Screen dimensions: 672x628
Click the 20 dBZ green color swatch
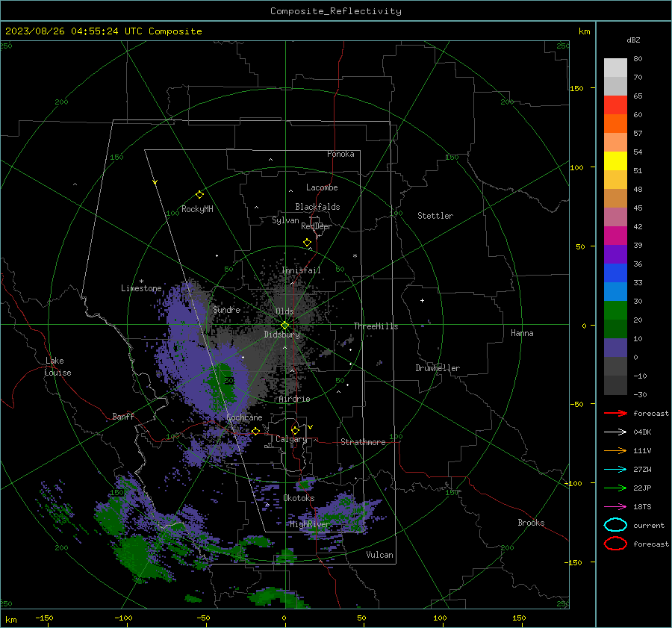tap(615, 310)
